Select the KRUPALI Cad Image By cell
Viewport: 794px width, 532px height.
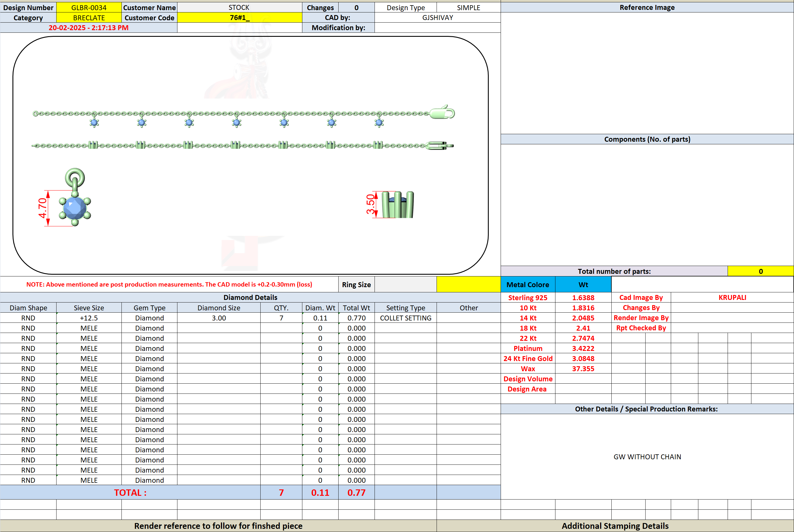click(732, 298)
